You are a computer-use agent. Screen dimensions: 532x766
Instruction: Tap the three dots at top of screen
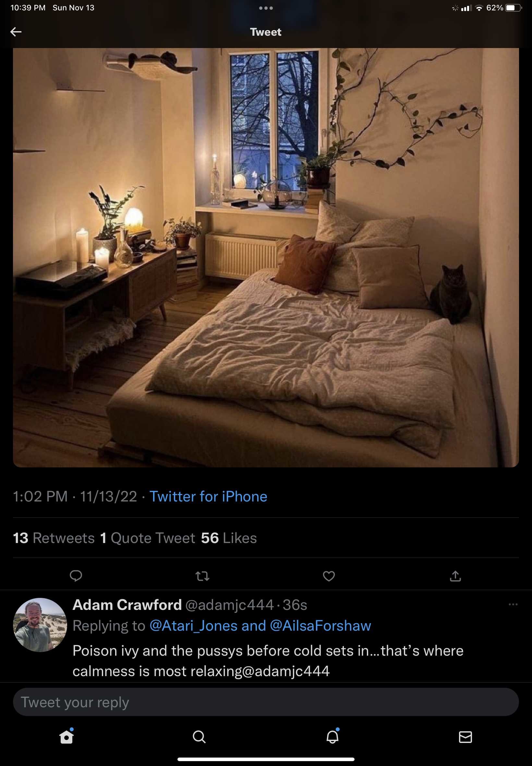coord(266,8)
